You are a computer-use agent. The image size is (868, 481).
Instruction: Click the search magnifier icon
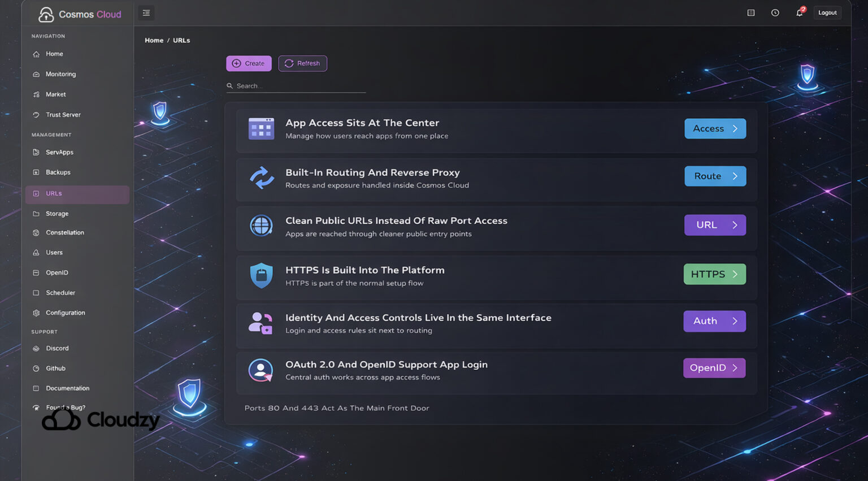(230, 86)
